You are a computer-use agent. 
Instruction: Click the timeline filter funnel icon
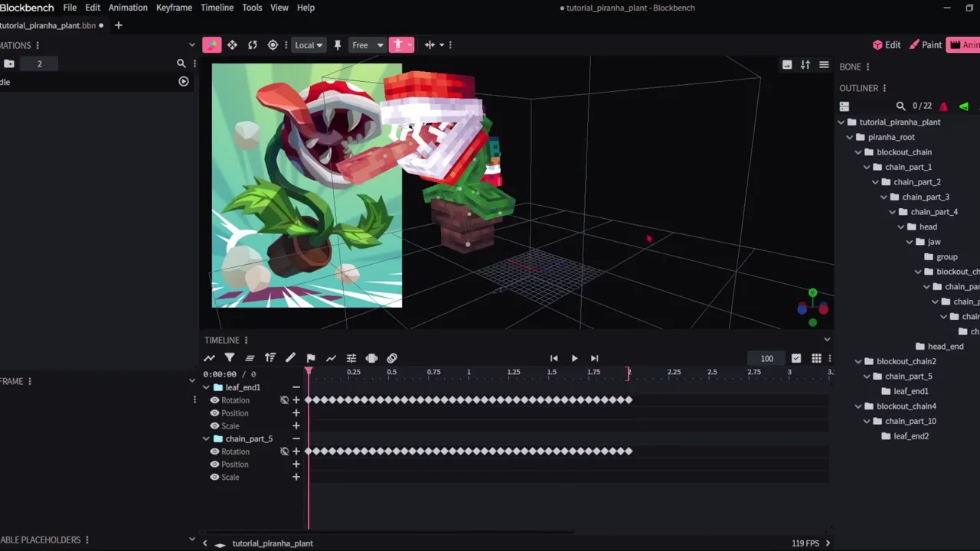tap(230, 358)
